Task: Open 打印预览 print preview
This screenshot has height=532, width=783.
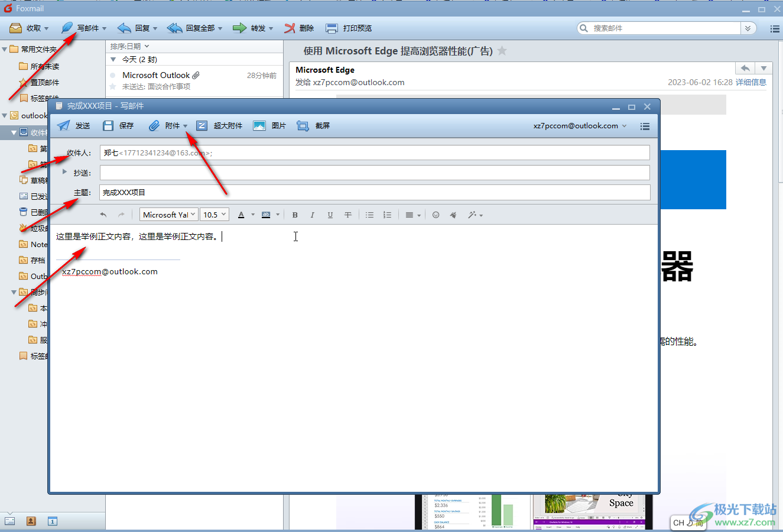Action: 349,28
